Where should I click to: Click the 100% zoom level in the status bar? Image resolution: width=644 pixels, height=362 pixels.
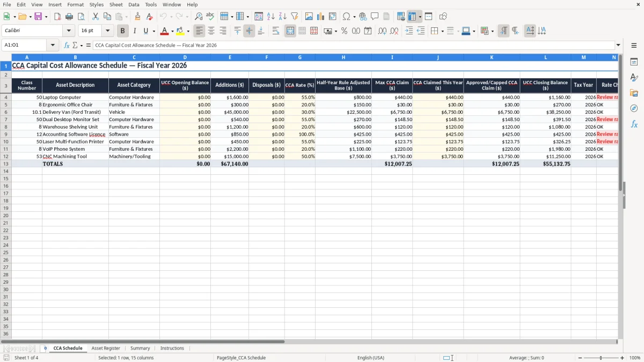[635, 358]
